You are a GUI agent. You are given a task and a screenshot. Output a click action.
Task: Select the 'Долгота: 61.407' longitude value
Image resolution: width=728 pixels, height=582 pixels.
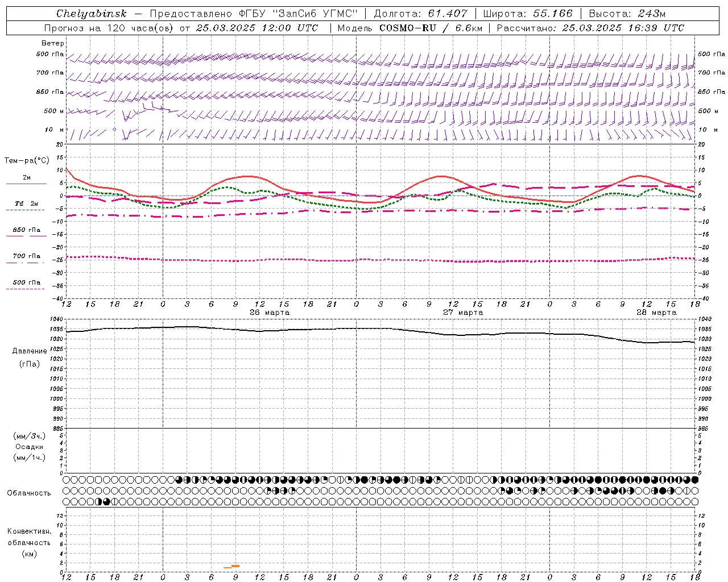coord(421,14)
